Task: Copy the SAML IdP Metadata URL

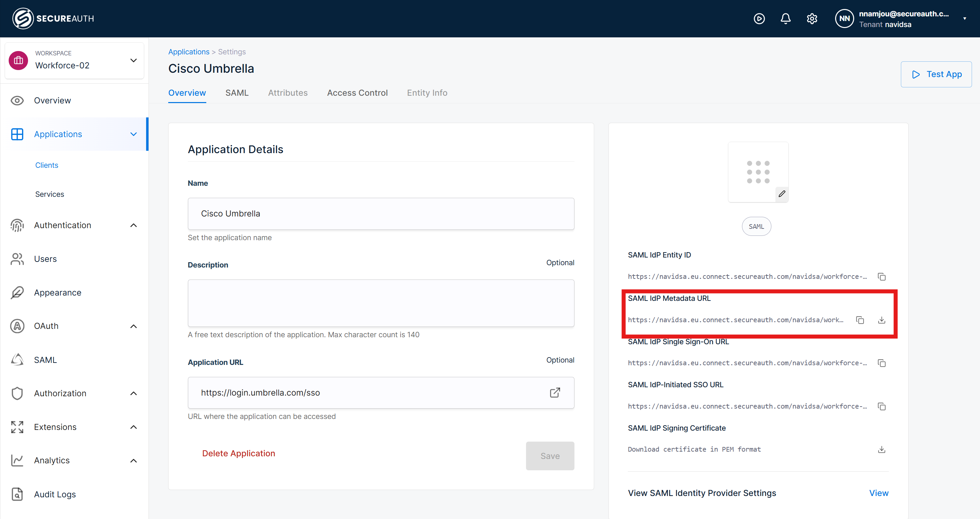Action: point(860,320)
